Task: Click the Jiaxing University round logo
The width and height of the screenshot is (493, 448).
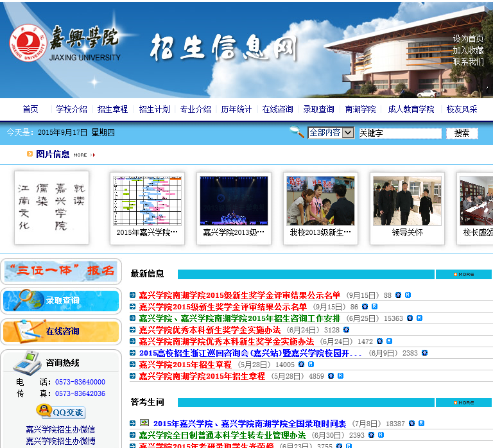Action: 28,43
